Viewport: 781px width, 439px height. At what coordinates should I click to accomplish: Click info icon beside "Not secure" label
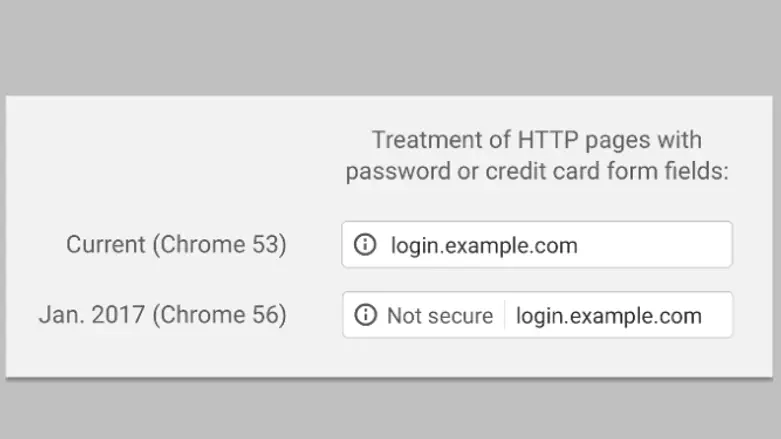366,316
